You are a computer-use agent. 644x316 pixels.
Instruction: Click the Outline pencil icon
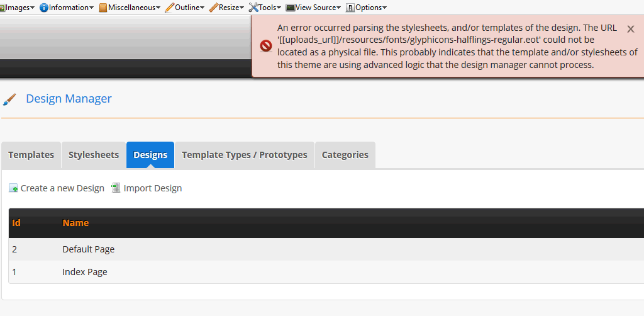click(170, 8)
